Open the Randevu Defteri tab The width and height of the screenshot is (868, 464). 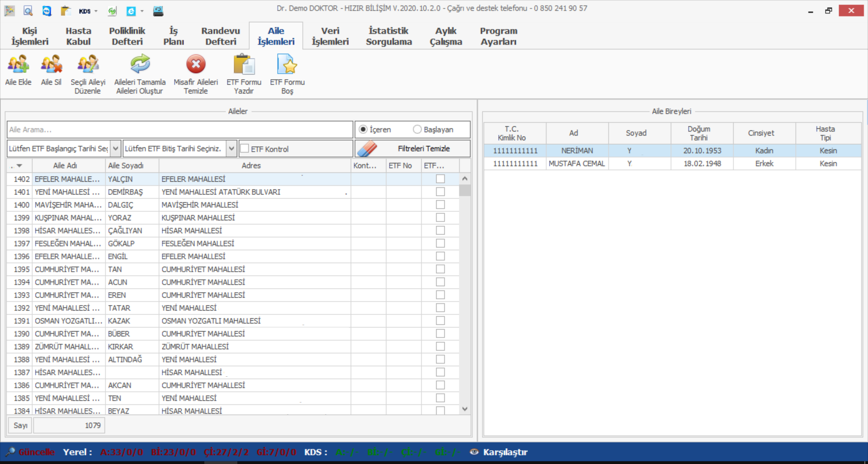click(221, 36)
